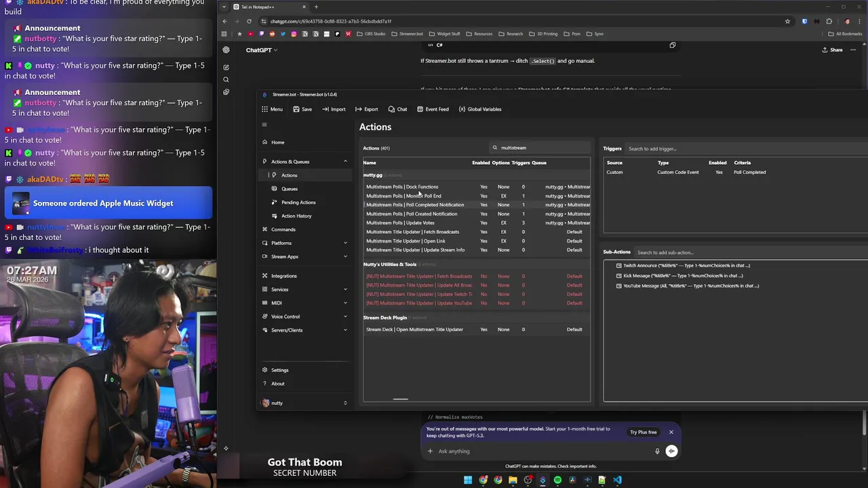Start ChatGPT voice mode

671,451
